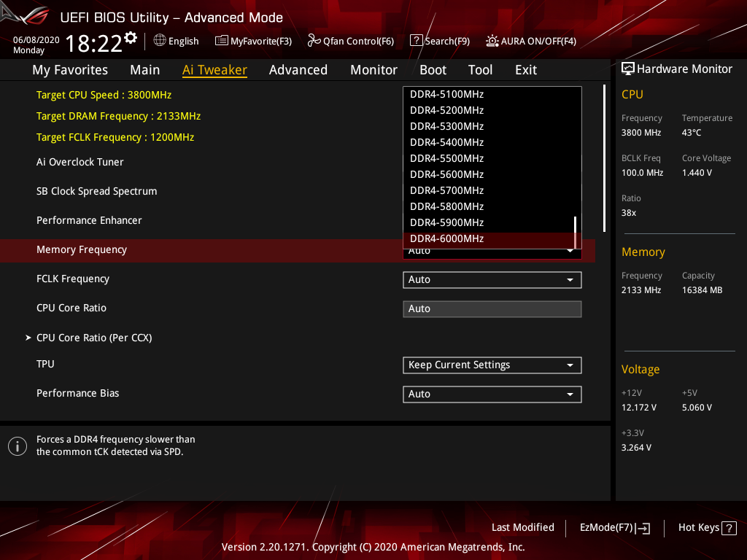
Task: Go to the Exit tab
Action: point(526,70)
